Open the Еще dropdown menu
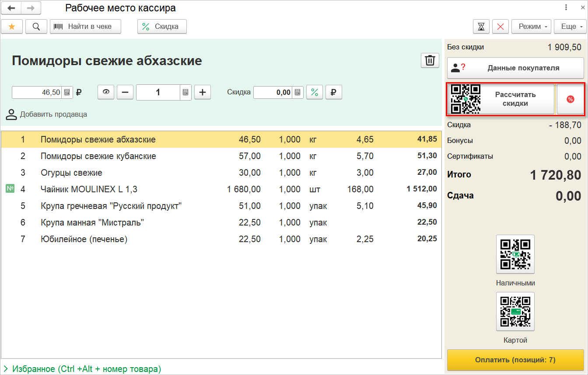 click(569, 27)
